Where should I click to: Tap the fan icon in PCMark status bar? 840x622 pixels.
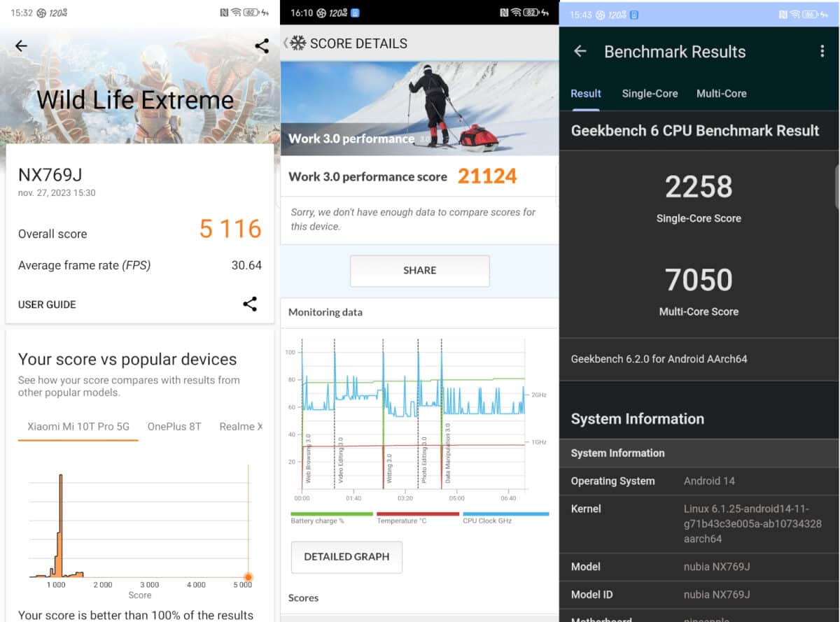point(321,13)
